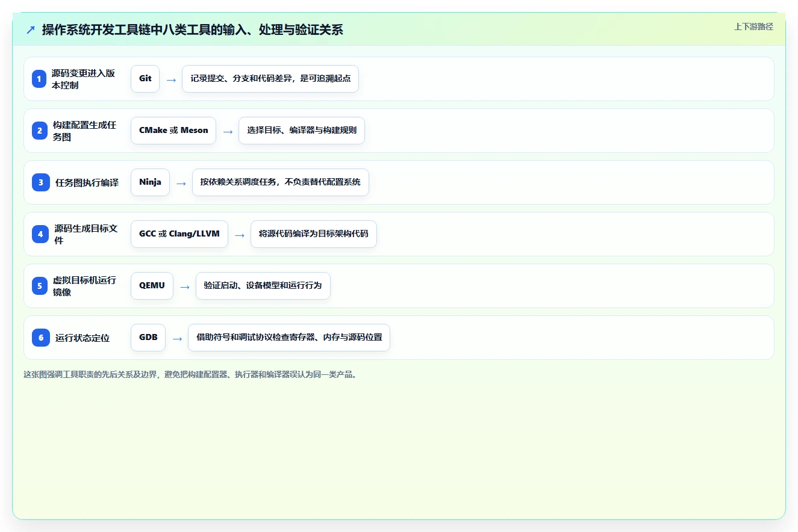
Task: Click the 虚拟目标机运行镜像 label
Action: [x=84, y=286]
